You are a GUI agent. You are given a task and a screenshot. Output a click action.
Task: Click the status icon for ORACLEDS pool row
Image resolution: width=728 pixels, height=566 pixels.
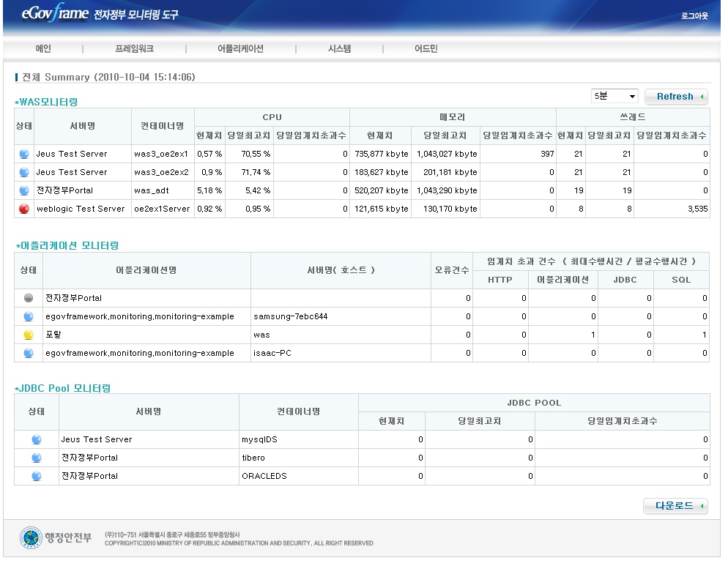pyautogui.click(x=37, y=476)
